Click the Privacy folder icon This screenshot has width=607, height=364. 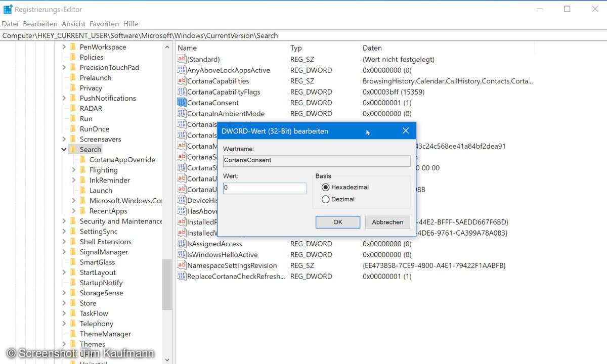(x=73, y=88)
